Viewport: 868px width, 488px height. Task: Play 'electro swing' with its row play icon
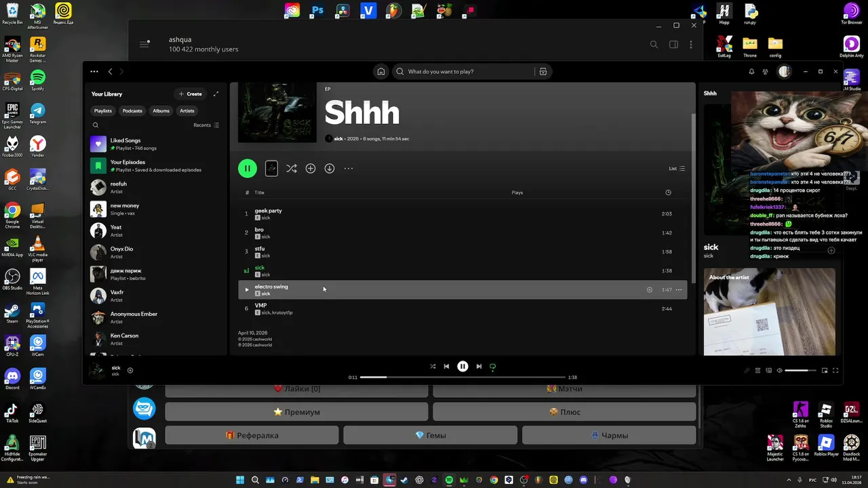pyautogui.click(x=247, y=289)
